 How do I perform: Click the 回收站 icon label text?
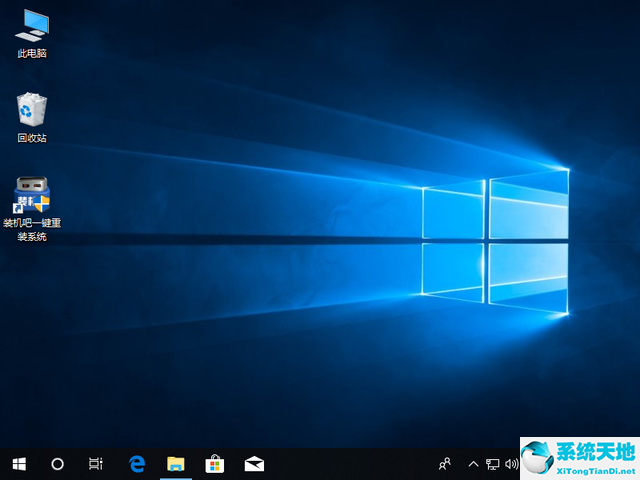pyautogui.click(x=32, y=138)
